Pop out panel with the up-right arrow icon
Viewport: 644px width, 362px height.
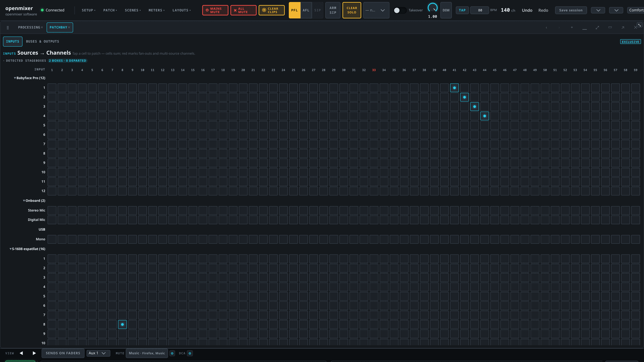(x=623, y=27)
